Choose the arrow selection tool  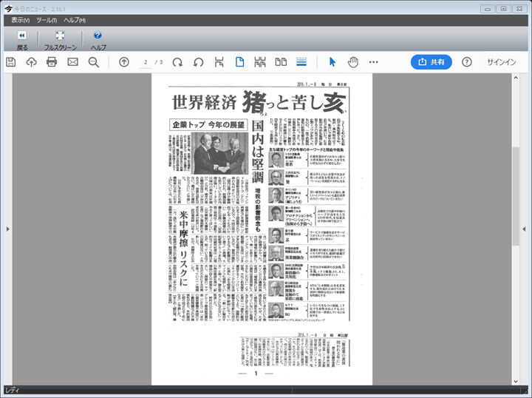(332, 62)
